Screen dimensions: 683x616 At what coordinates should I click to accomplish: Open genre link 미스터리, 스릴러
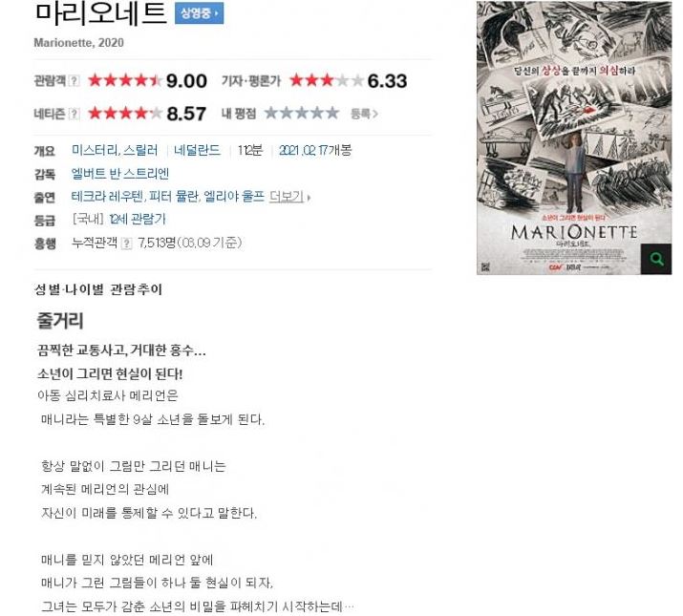point(115,151)
